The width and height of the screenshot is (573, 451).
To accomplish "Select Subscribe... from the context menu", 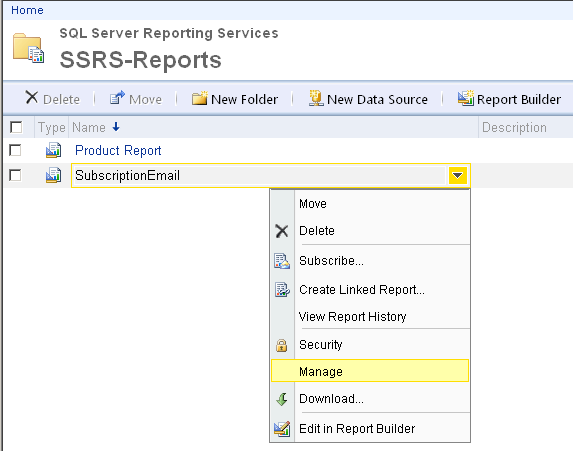I will point(370,261).
